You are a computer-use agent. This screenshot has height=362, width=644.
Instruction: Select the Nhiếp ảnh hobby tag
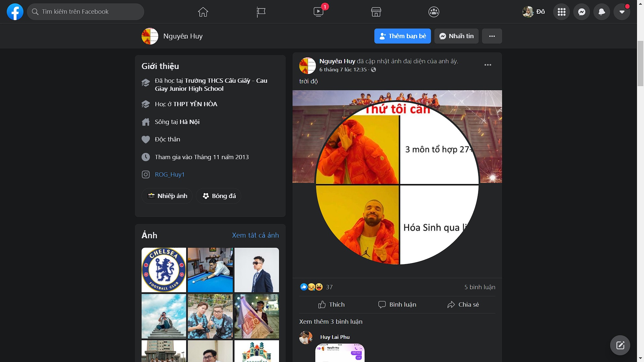point(167,196)
